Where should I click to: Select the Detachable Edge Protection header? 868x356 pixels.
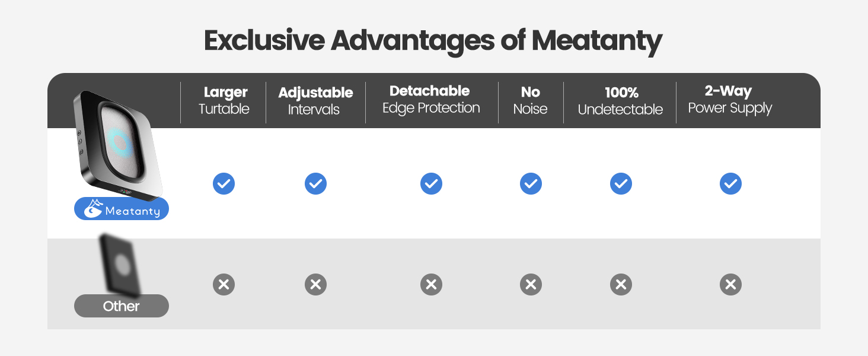click(430, 100)
